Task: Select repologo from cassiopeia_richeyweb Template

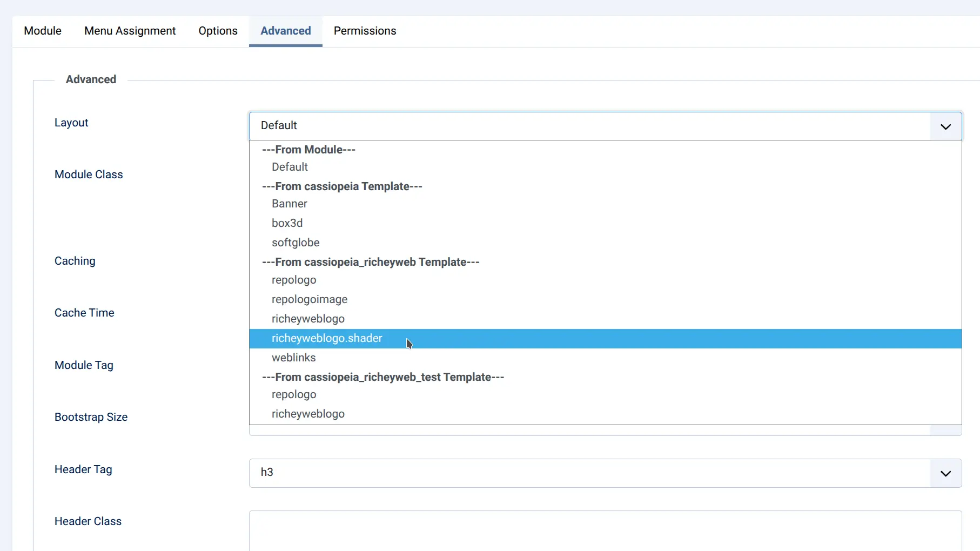Action: click(294, 280)
